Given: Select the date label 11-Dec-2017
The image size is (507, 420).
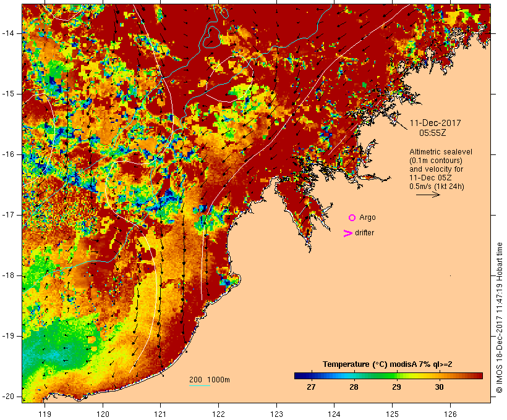Looking at the screenshot, I should [x=435, y=123].
